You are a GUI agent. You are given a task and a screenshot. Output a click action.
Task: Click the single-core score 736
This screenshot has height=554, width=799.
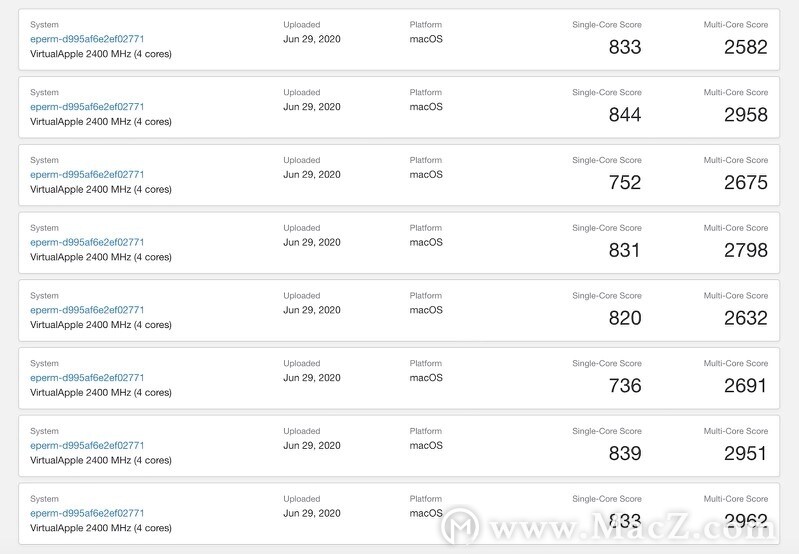(625, 386)
